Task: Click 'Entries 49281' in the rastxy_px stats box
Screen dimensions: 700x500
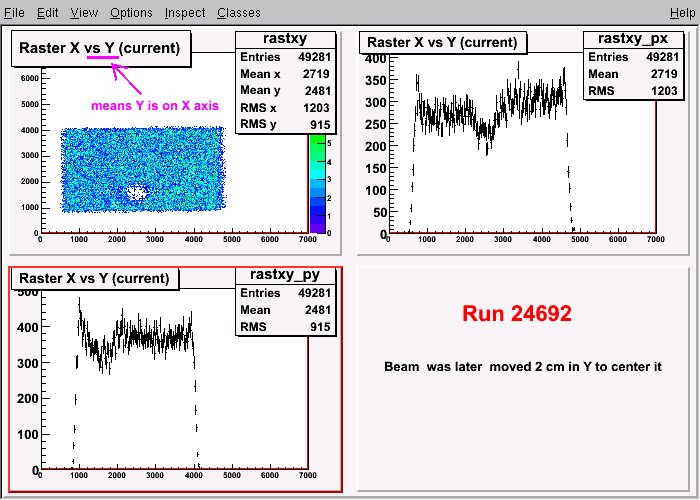Action: click(633, 57)
